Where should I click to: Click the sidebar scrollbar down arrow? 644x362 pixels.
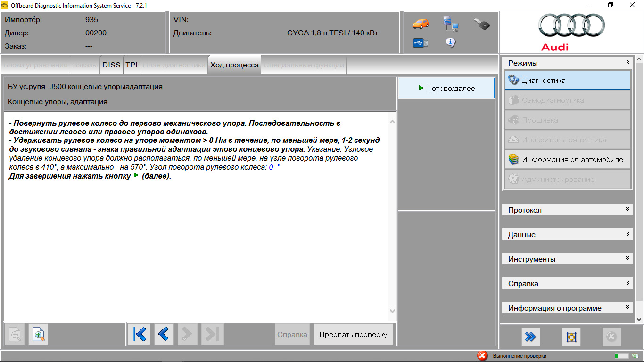pos(639,320)
